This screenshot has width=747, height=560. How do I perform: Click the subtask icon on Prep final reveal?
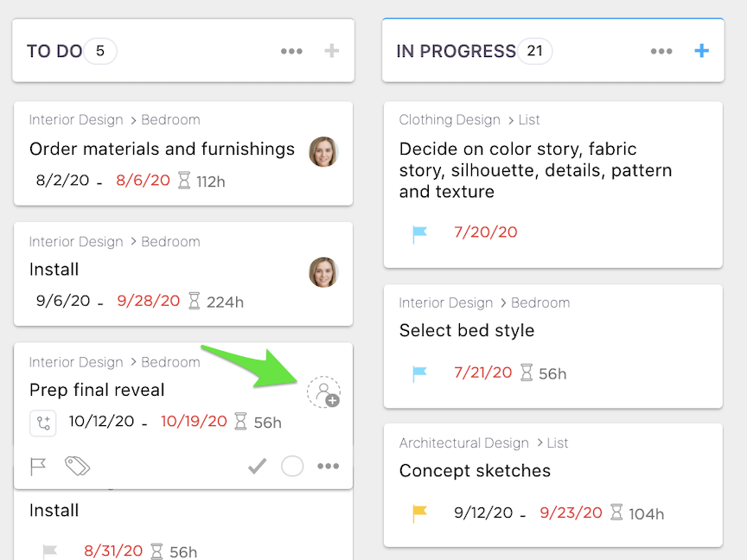43,423
